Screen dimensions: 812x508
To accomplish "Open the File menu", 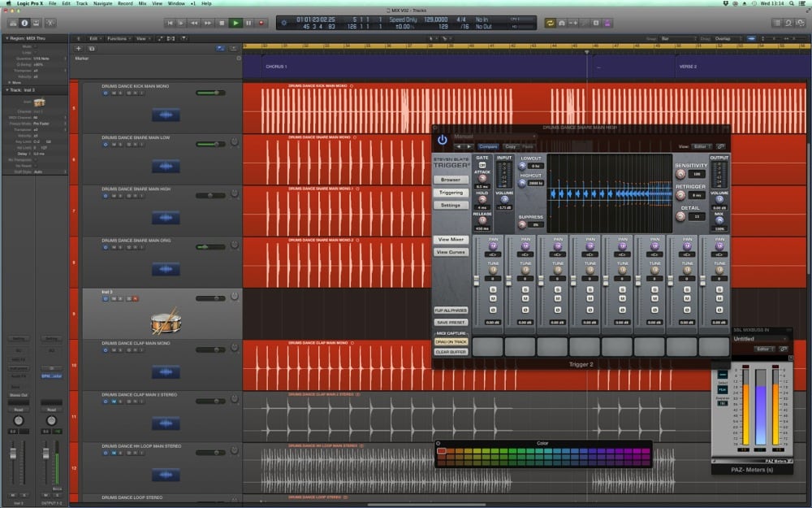I will pos(52,3).
